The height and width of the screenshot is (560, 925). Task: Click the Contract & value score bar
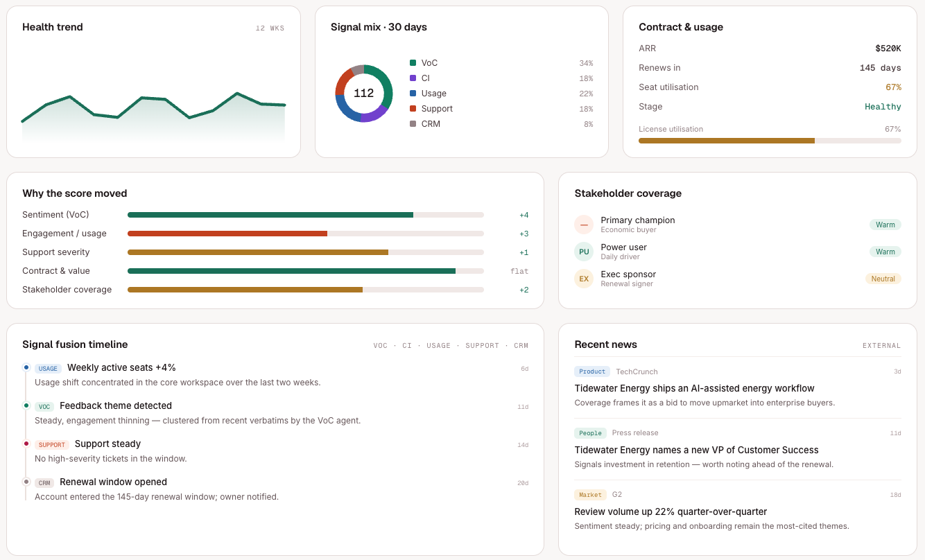point(306,271)
